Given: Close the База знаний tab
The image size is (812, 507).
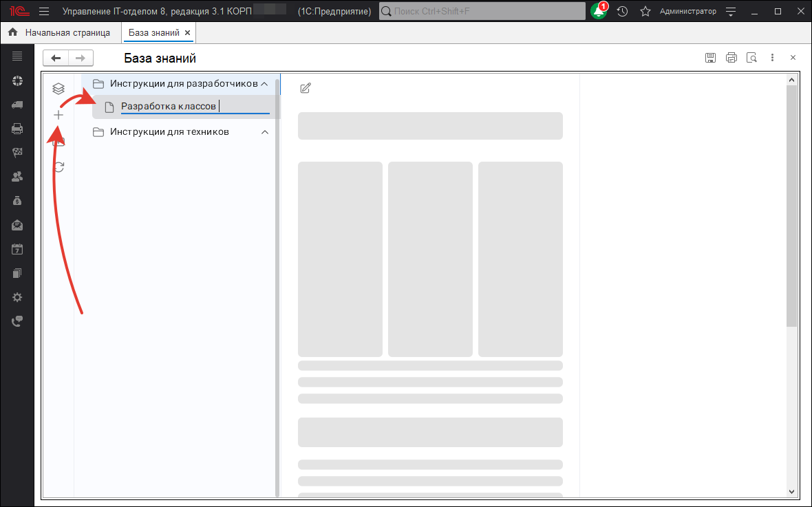Looking at the screenshot, I should pos(188,32).
